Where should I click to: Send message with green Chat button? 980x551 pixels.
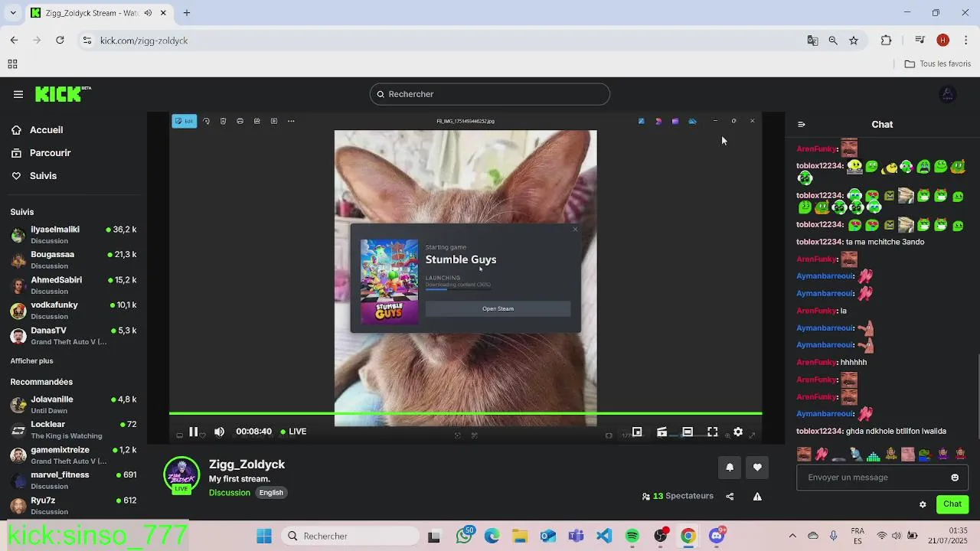952,504
